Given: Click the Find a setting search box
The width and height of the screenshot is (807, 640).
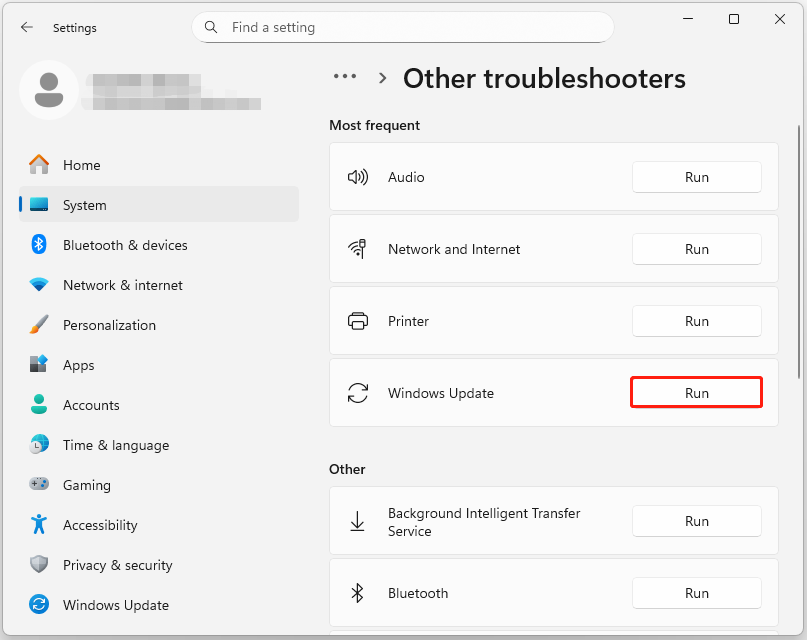Looking at the screenshot, I should (402, 27).
